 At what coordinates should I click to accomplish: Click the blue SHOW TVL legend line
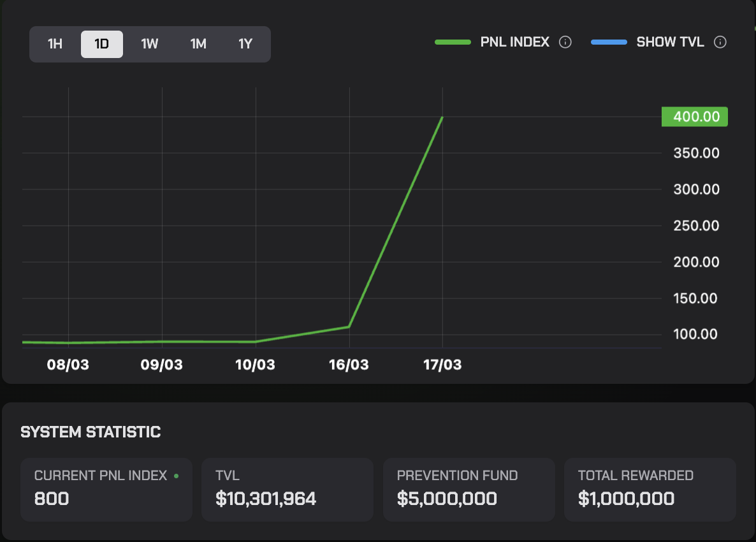pos(609,41)
